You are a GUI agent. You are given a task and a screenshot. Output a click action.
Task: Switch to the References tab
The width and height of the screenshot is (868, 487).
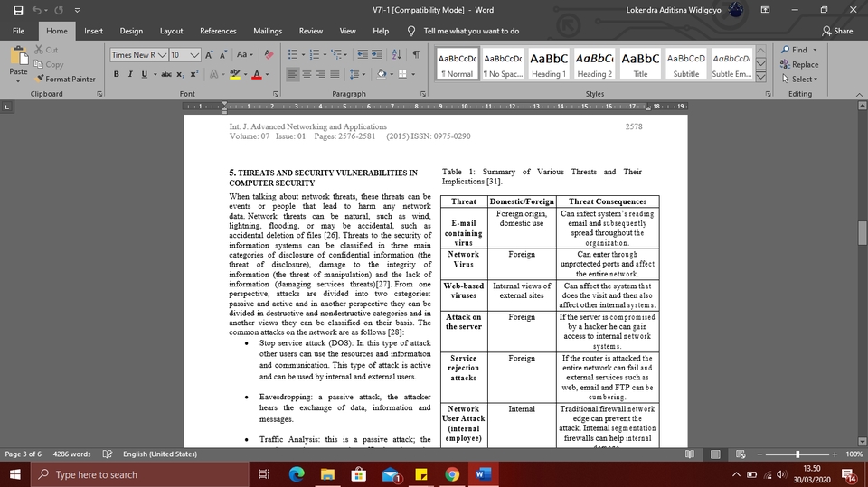pos(218,31)
